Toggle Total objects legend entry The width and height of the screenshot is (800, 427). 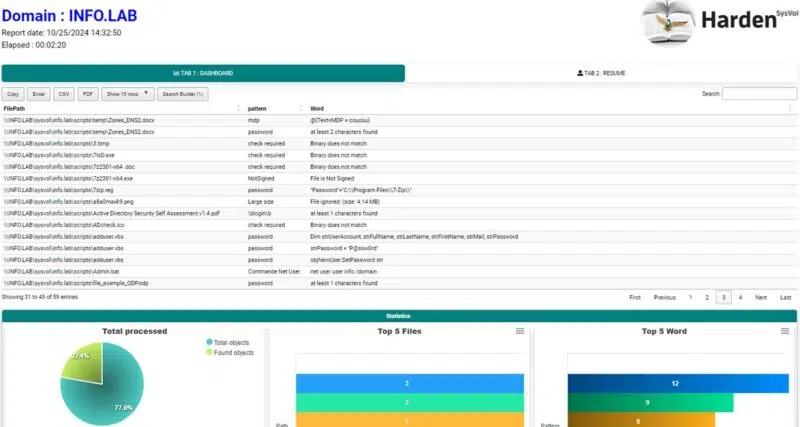click(228, 342)
